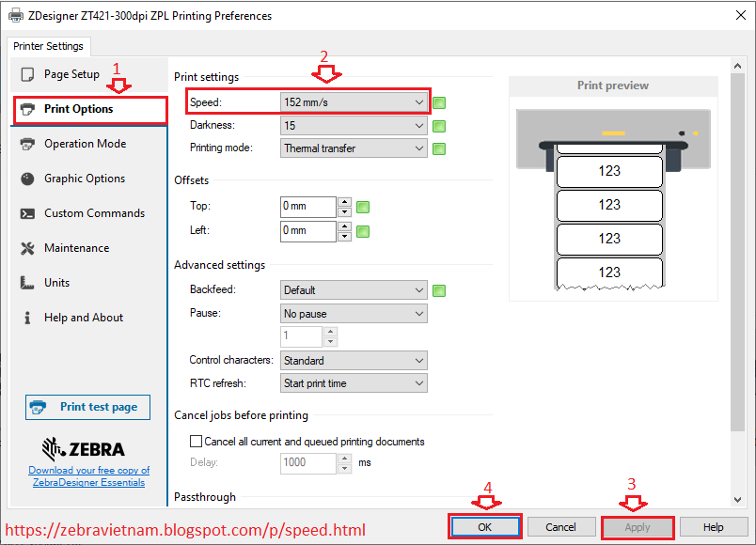Click the Custom Commands terminal icon
The height and width of the screenshot is (545, 756).
pyautogui.click(x=27, y=213)
